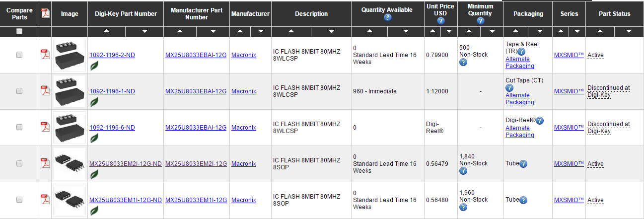
Task: Click the RoHS green leaf icon for 1092-1196-1-ND
Action: [x=94, y=101]
